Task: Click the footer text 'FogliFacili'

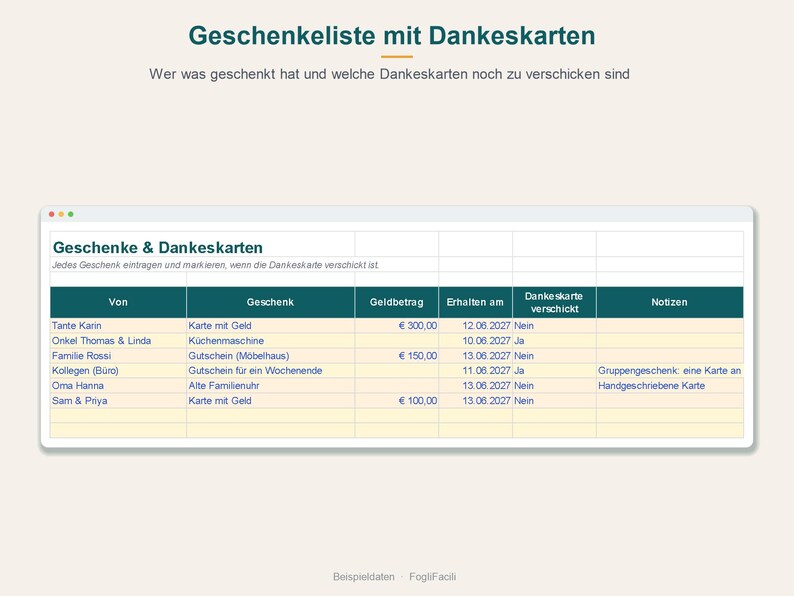Action: point(432,577)
